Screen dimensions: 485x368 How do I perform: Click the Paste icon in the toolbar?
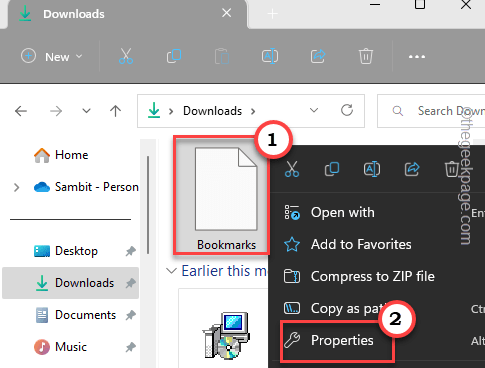click(222, 56)
